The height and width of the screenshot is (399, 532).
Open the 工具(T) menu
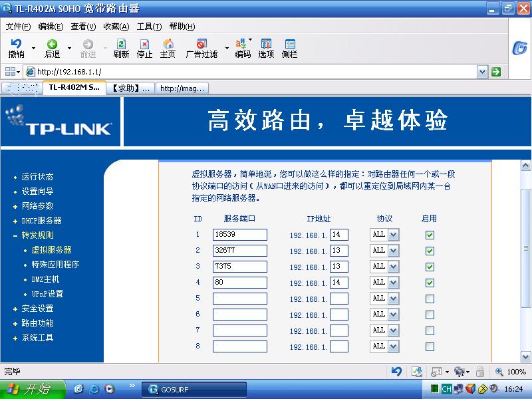coord(149,27)
